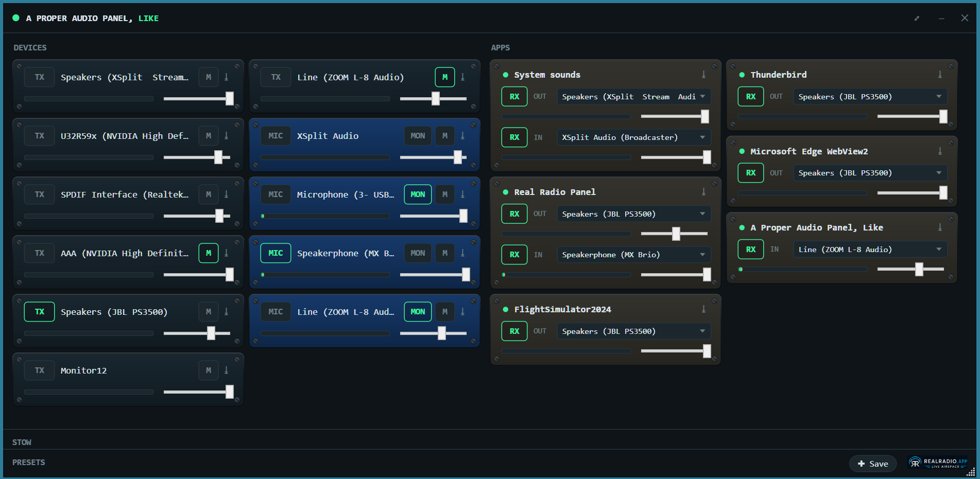This screenshot has height=479, width=980.
Task: Open Real Radio Panel OUT device dropdown
Action: point(634,214)
